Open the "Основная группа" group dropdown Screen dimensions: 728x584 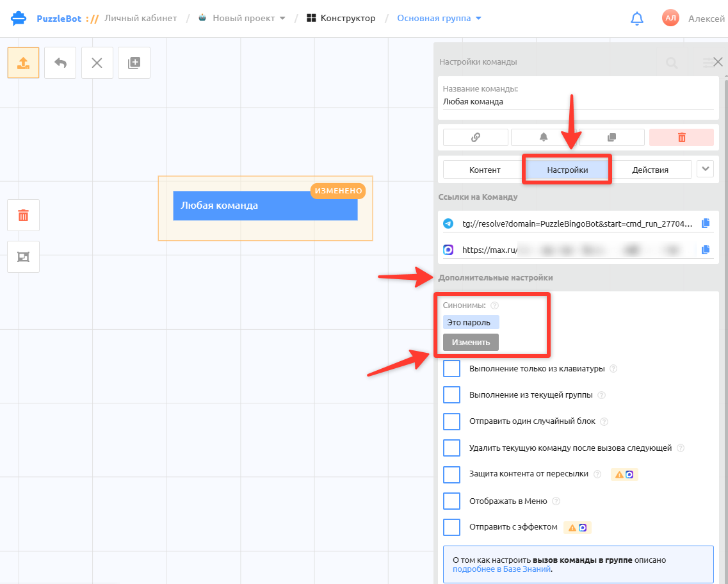click(439, 18)
